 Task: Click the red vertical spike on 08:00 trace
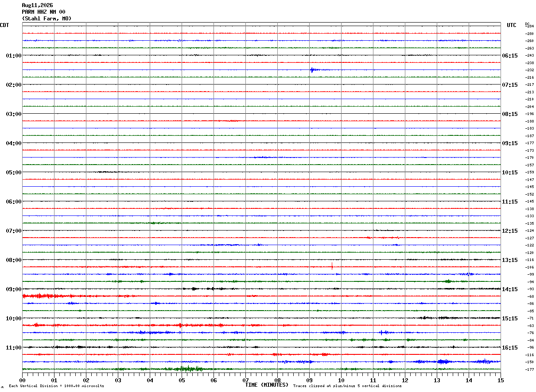pos(332,266)
